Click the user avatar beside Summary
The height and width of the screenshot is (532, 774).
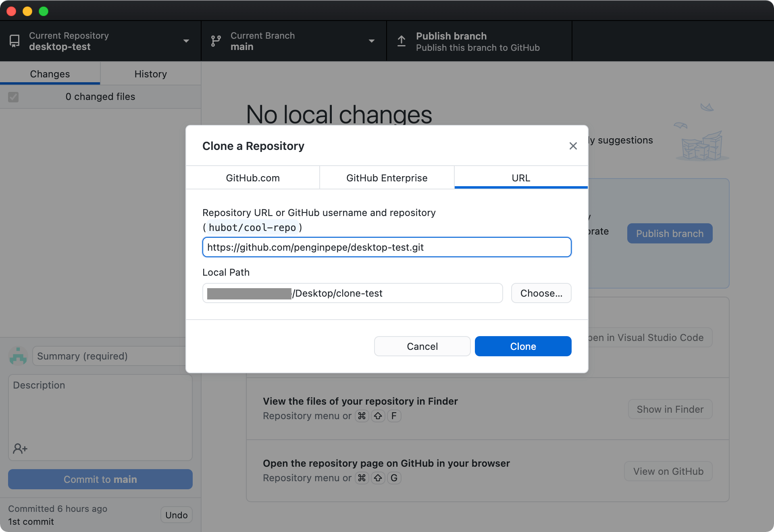pos(18,356)
